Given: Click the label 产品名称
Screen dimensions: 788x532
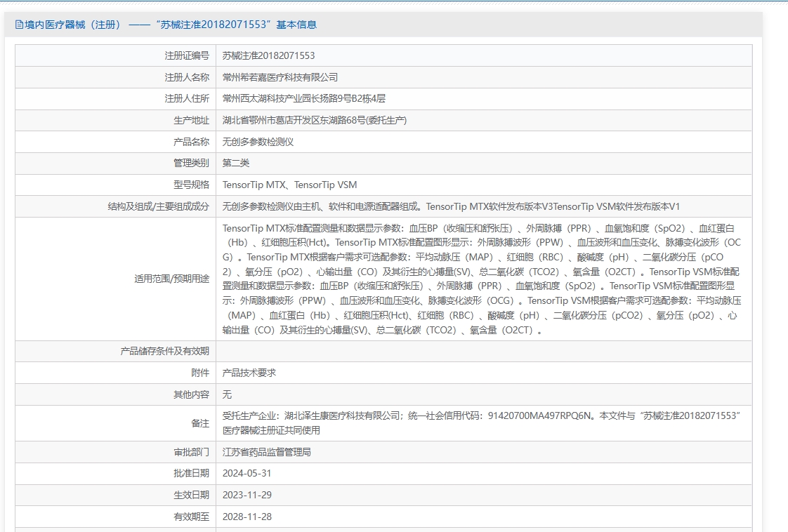Looking at the screenshot, I should pos(192,142).
